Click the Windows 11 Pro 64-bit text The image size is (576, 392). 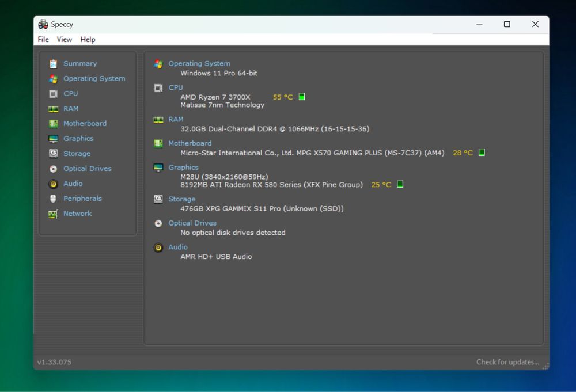[219, 73]
